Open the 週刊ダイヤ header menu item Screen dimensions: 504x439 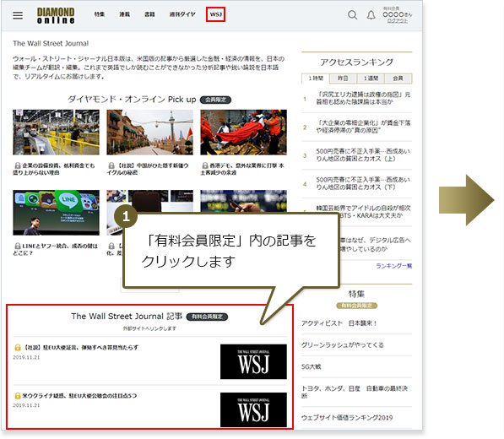tap(182, 14)
